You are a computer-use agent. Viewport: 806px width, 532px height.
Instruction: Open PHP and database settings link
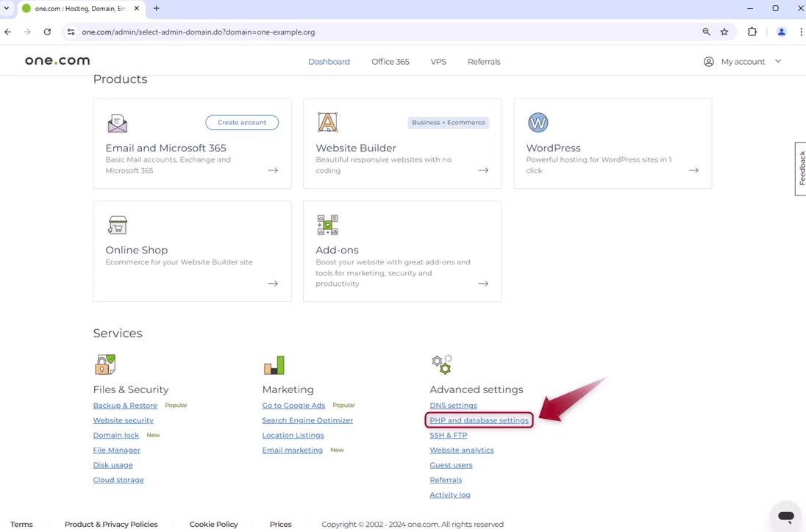tap(479, 420)
